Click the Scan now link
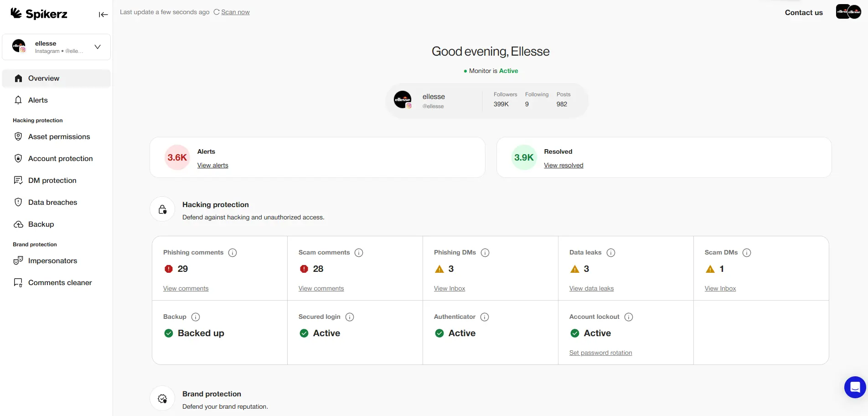The height and width of the screenshot is (416, 868). click(x=235, y=12)
